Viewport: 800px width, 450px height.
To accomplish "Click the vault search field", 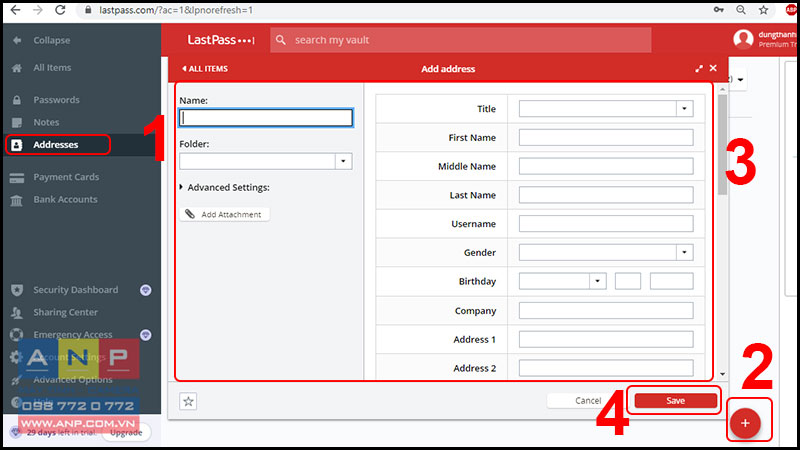I will (460, 40).
